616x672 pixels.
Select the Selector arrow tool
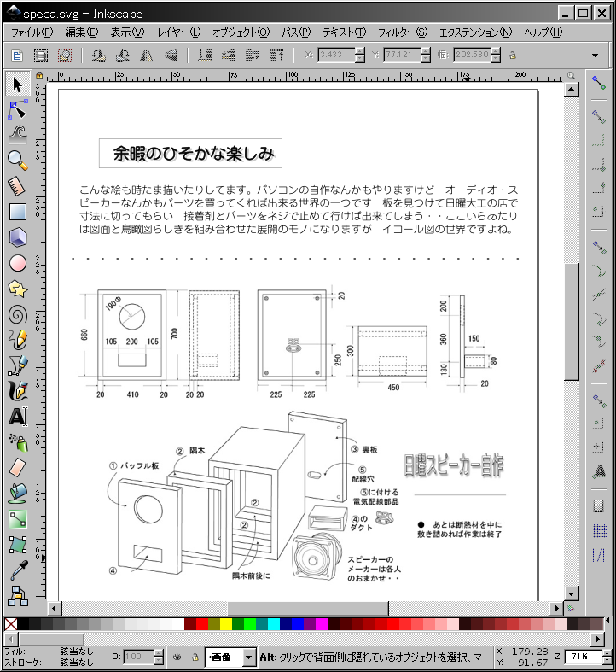[18, 85]
